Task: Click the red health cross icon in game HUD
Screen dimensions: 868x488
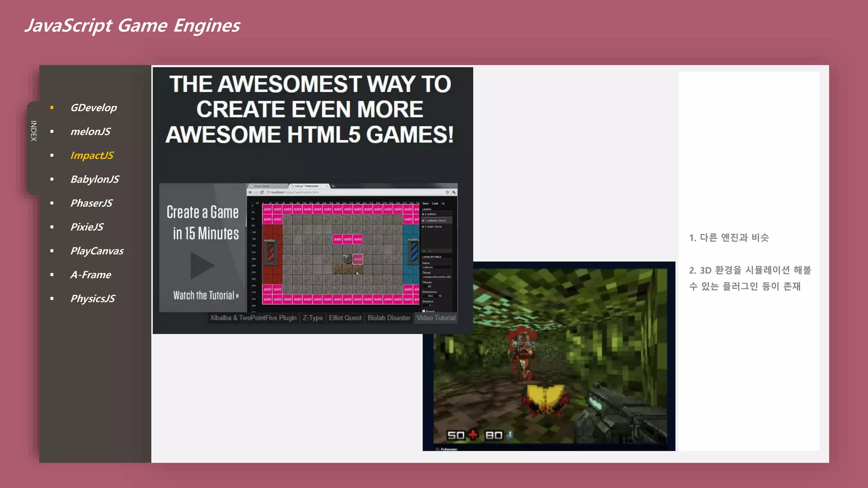Action: coord(473,435)
